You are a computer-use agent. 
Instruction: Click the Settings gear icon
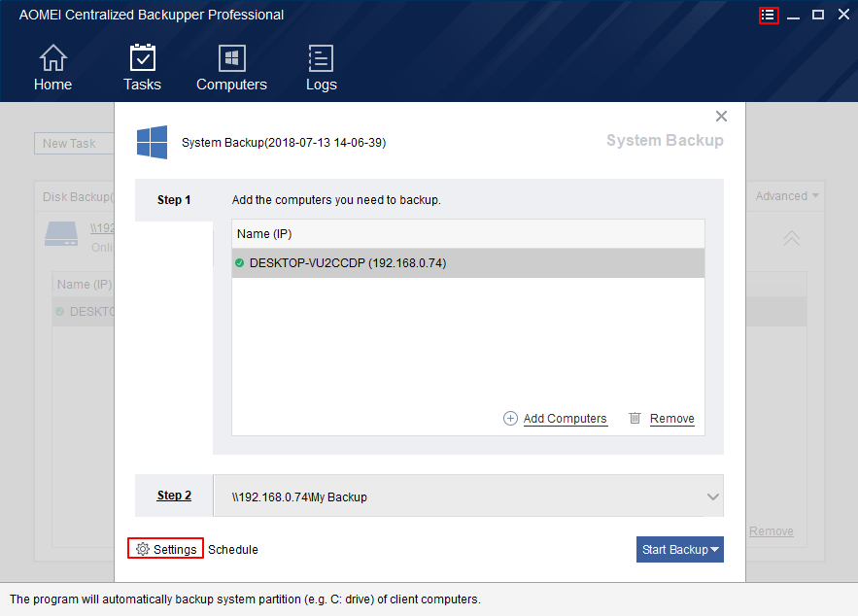(143, 549)
